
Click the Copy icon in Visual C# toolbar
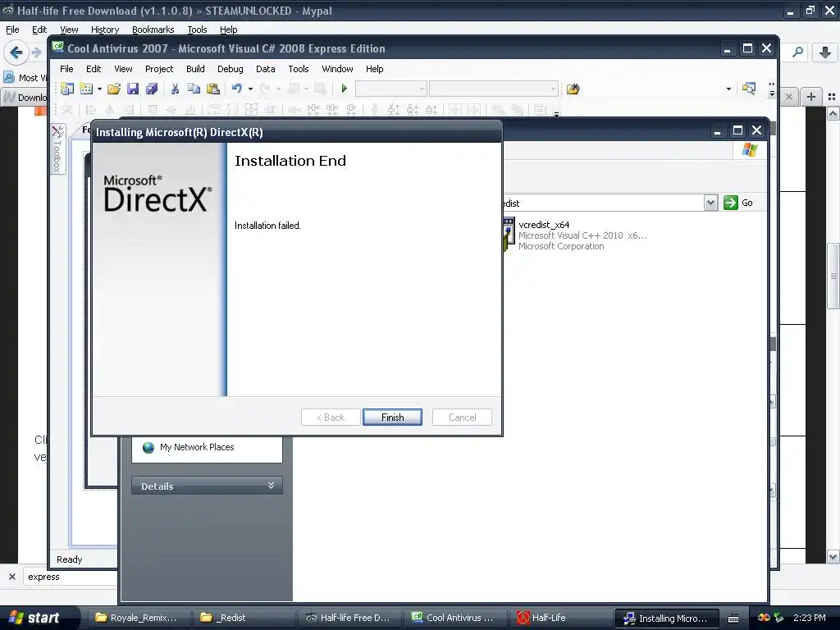tap(194, 89)
